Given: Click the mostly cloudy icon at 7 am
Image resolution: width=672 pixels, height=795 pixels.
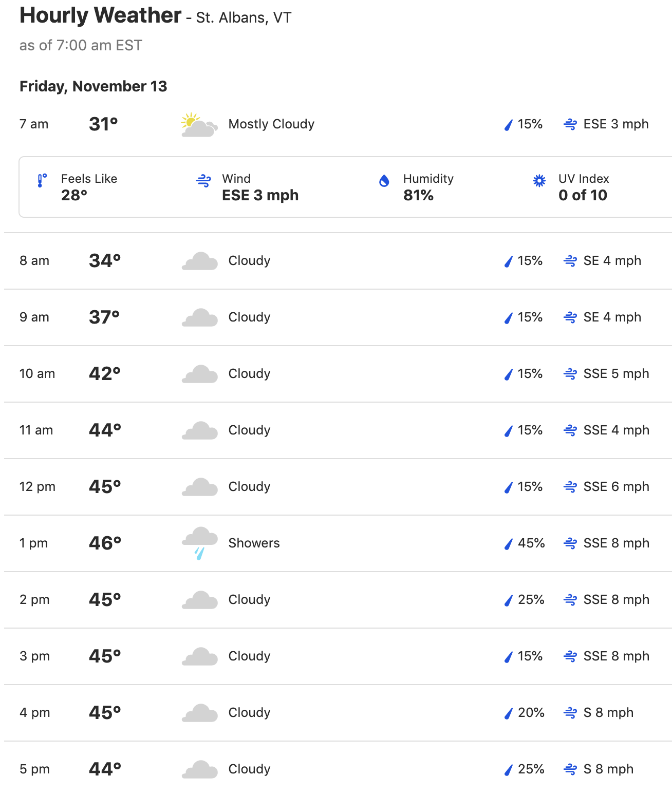Looking at the screenshot, I should click(x=199, y=125).
